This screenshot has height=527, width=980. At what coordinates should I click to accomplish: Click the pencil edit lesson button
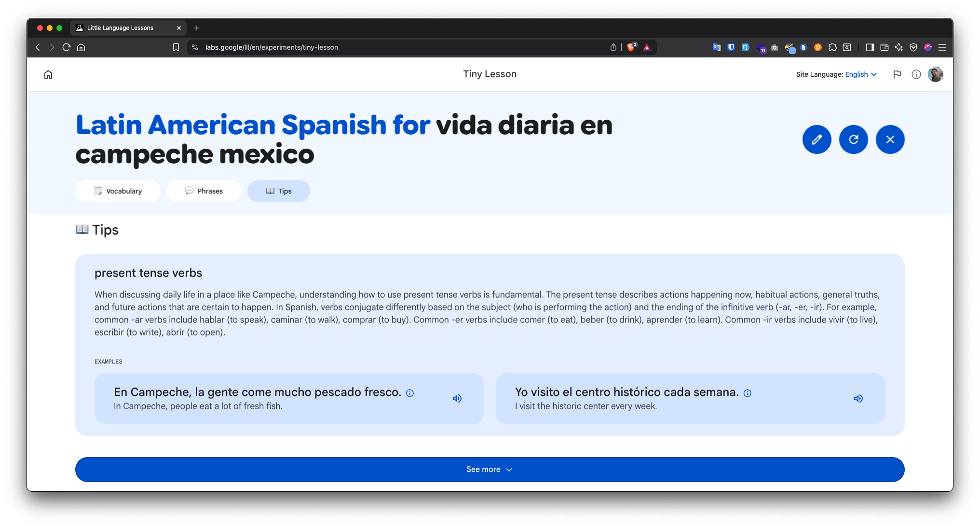[817, 139]
